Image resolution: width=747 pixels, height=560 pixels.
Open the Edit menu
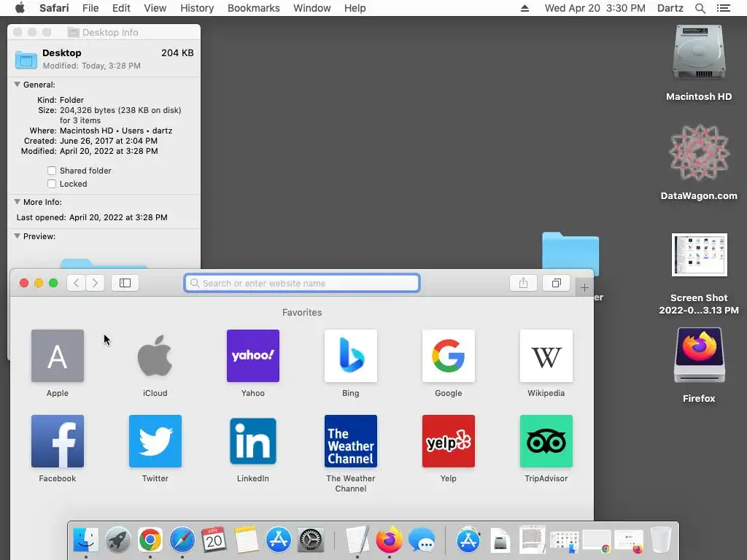pyautogui.click(x=121, y=8)
